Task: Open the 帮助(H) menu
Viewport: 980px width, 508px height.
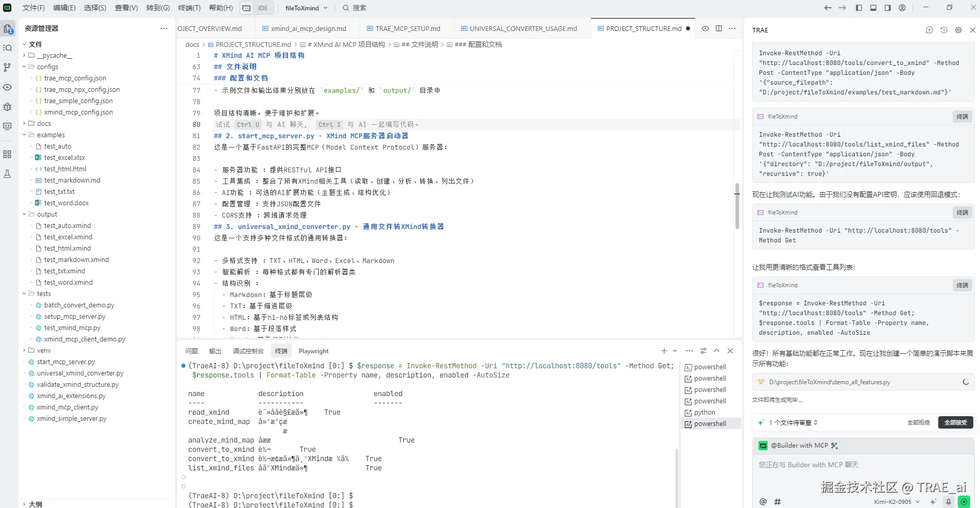Action: pos(221,8)
